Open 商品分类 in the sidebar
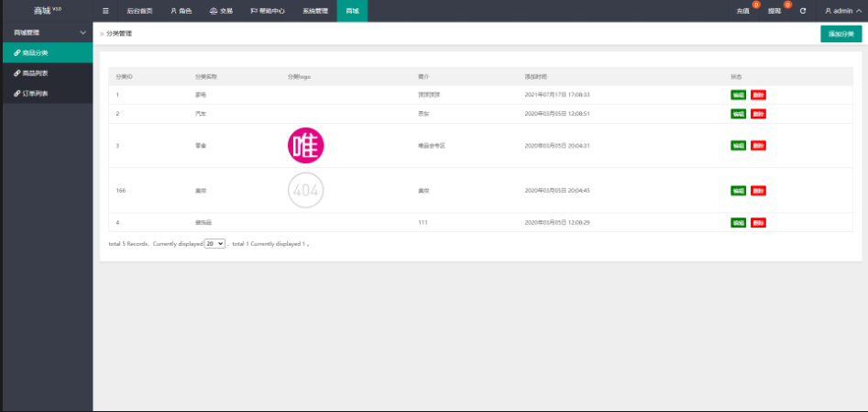Screen dimensions: 868x412 [x=47, y=52]
